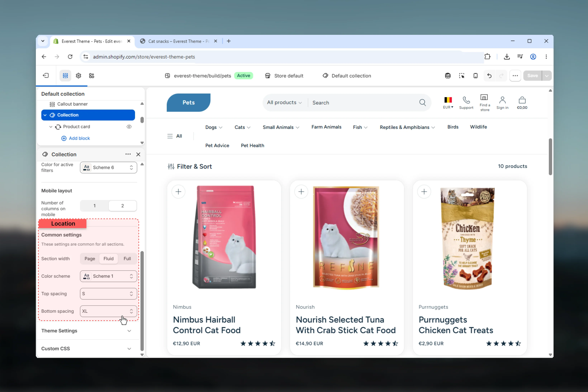The height and width of the screenshot is (392, 588).
Task: Open the Save button dropdown arrow
Action: coord(547,75)
